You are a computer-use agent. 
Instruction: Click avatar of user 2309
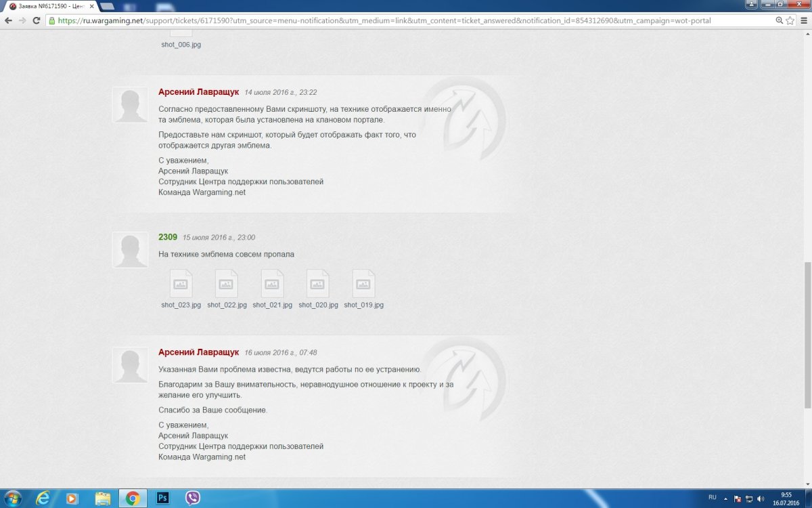pos(130,250)
